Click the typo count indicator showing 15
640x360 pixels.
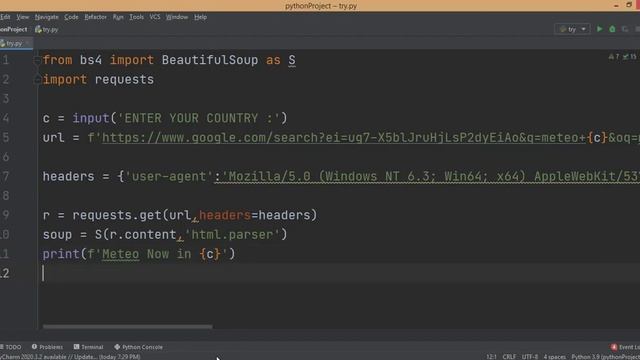pos(629,57)
